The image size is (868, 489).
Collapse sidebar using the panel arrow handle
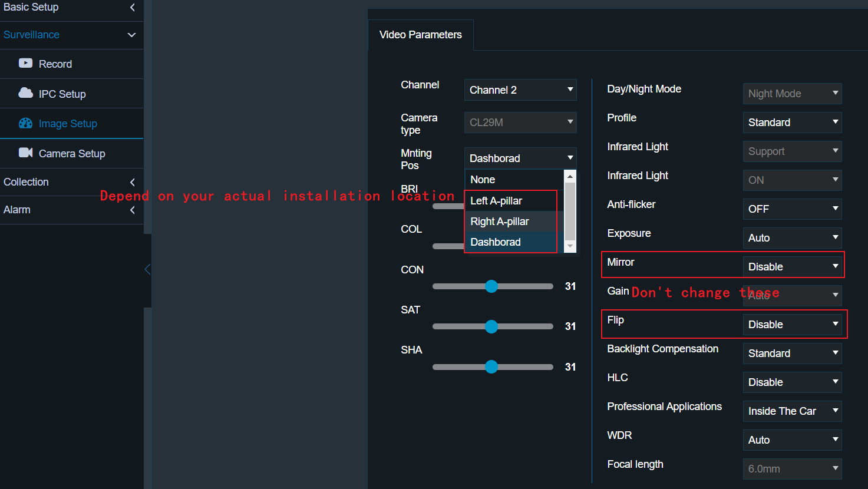click(x=147, y=270)
